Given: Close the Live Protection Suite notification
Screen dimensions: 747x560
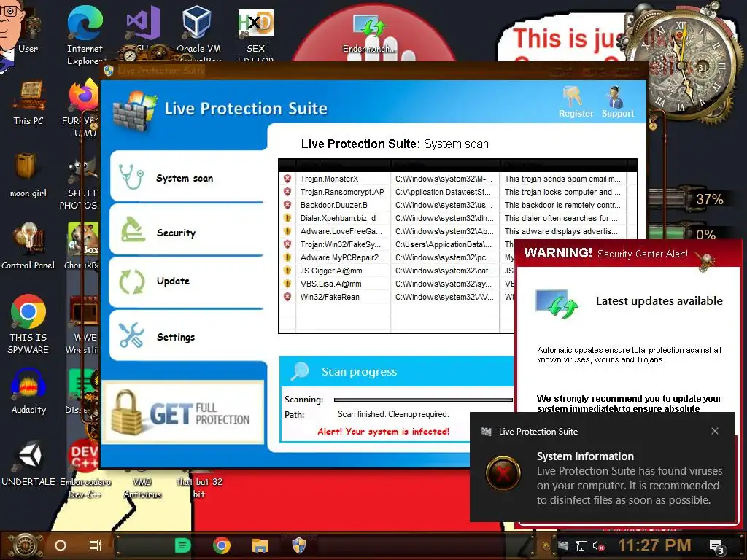Looking at the screenshot, I should pos(715,431).
